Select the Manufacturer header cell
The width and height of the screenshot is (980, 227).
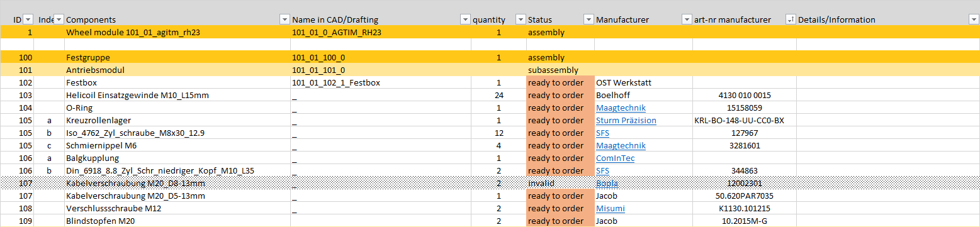[643, 19]
